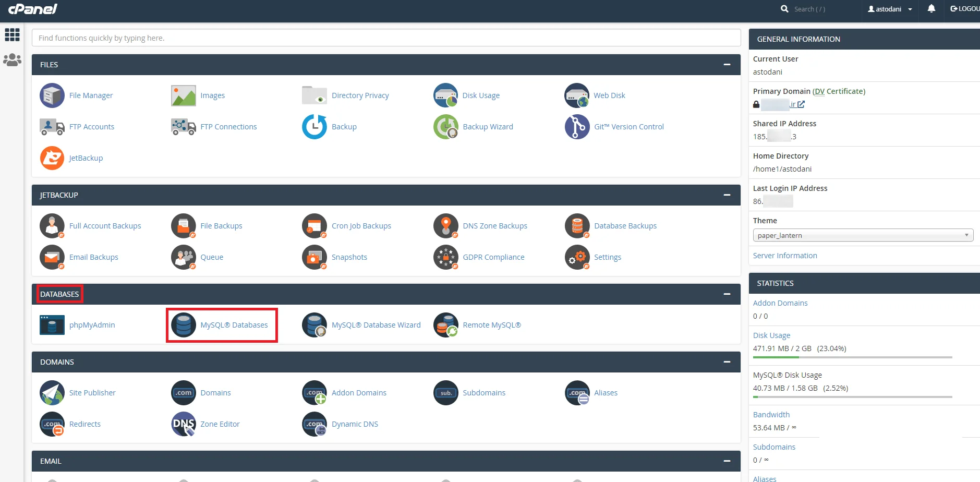
Task: Open the File Manager icon
Action: (52, 95)
